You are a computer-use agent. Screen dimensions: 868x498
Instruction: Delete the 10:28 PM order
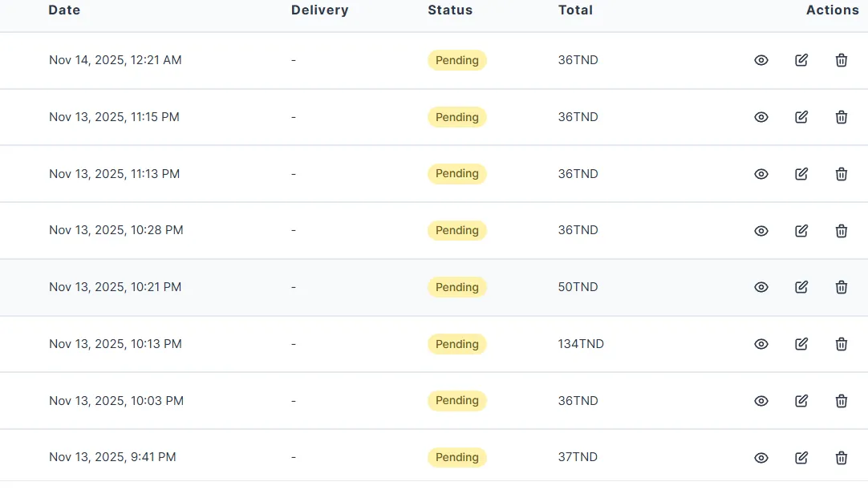coord(842,231)
